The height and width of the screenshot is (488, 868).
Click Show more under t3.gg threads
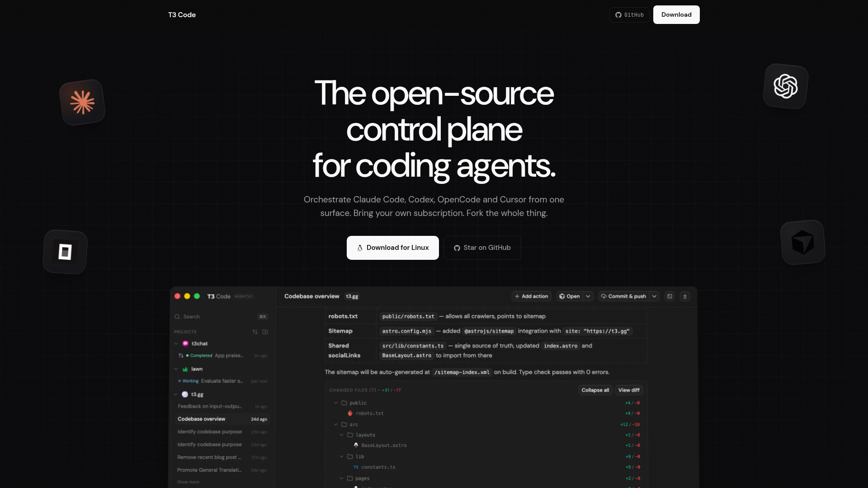(x=188, y=482)
